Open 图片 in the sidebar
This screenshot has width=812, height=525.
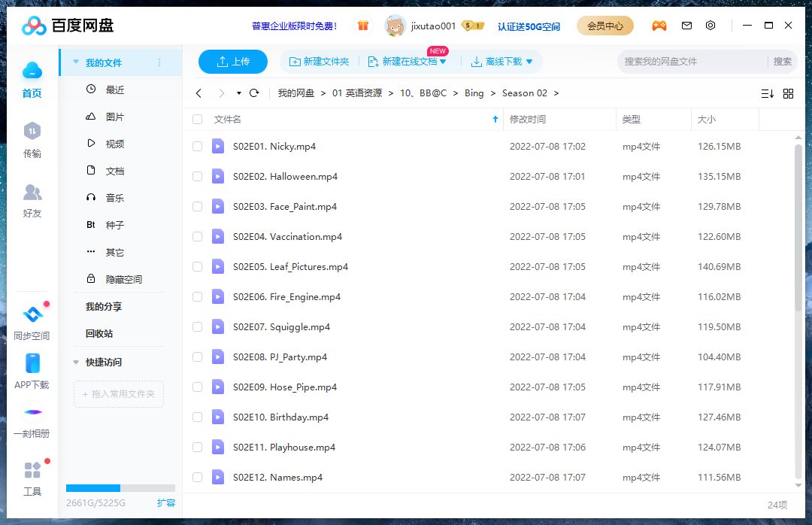click(x=114, y=117)
